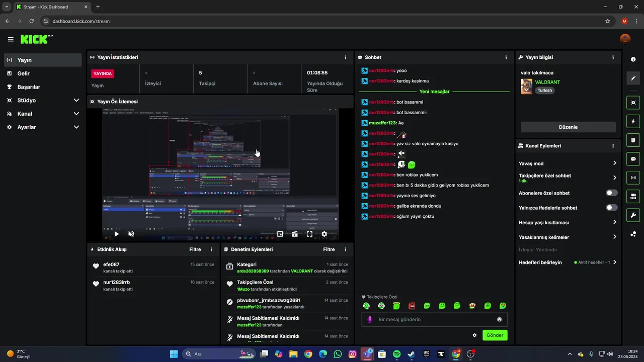Open Takipçilere özel sohbet options

click(x=568, y=178)
